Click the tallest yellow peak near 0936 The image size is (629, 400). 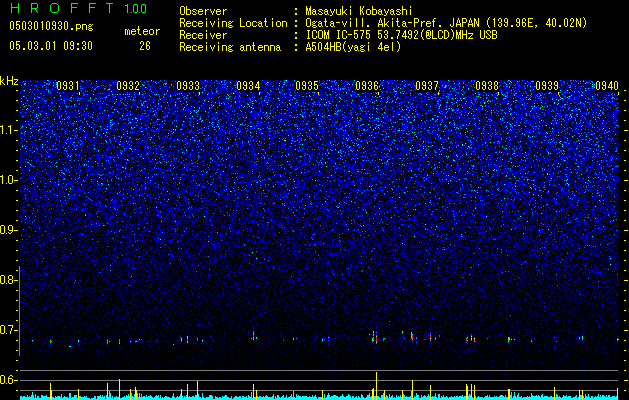[x=376, y=385]
